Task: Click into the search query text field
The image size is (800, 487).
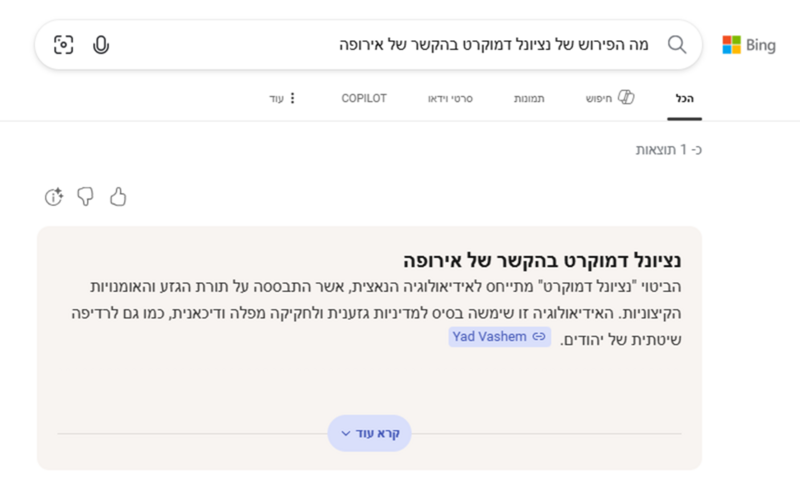Action: click(x=388, y=45)
